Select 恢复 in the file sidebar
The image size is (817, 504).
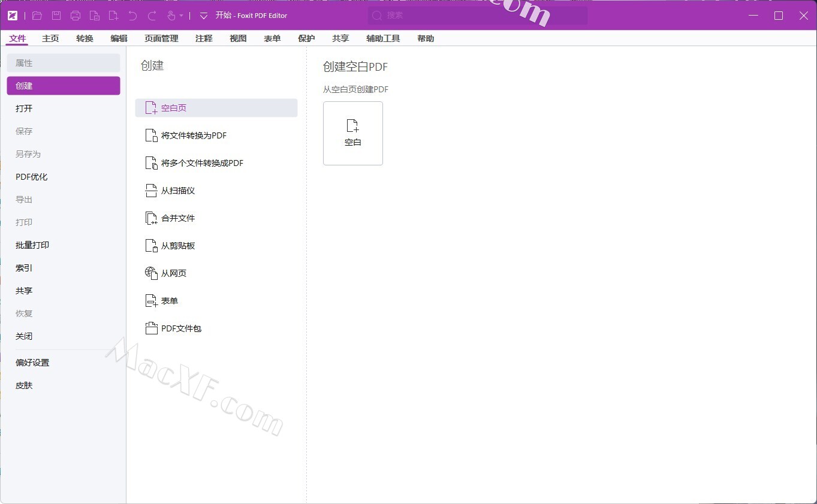64,313
